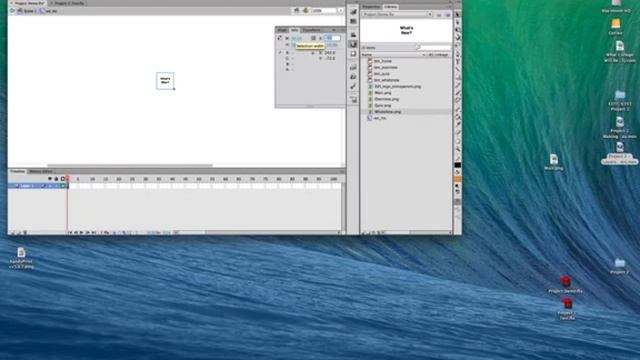Select Main.png in the library list
The height and width of the screenshot is (360, 640).
(382, 93)
